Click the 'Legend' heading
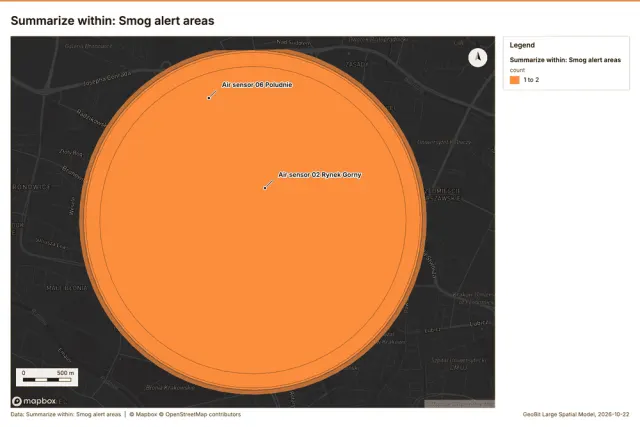The height and width of the screenshot is (427, 640). pyautogui.click(x=522, y=45)
